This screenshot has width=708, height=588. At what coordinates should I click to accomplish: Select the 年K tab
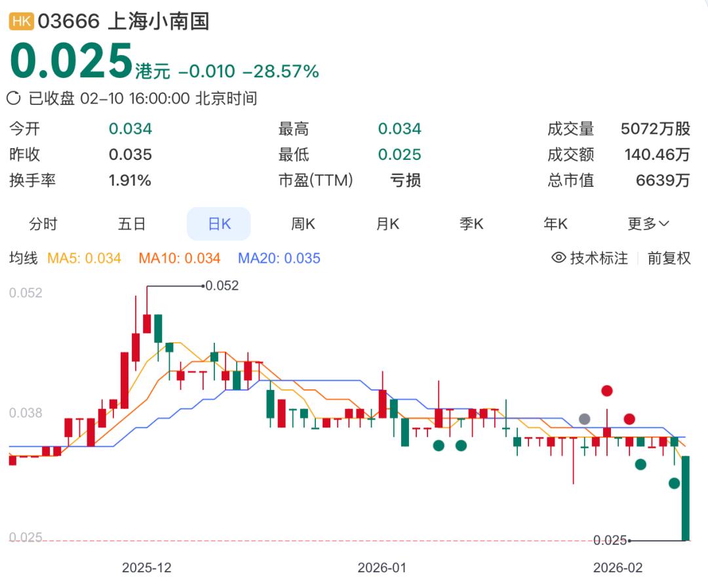tap(555, 224)
